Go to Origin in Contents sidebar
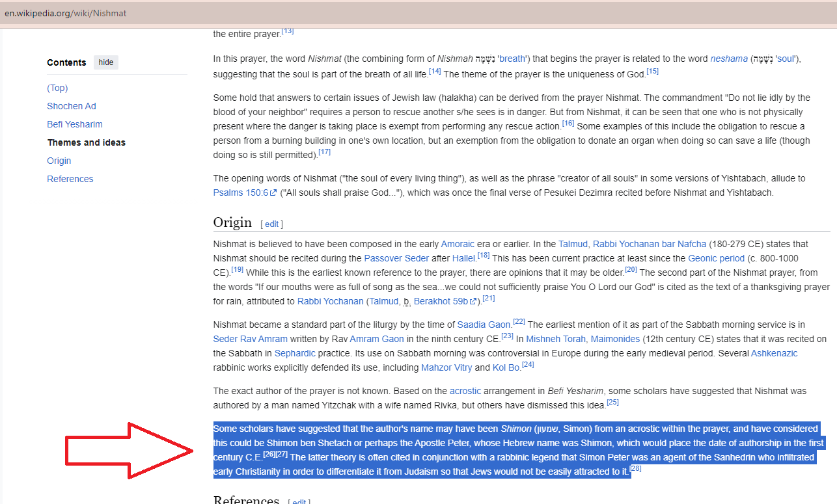837x504 pixels. (59, 161)
